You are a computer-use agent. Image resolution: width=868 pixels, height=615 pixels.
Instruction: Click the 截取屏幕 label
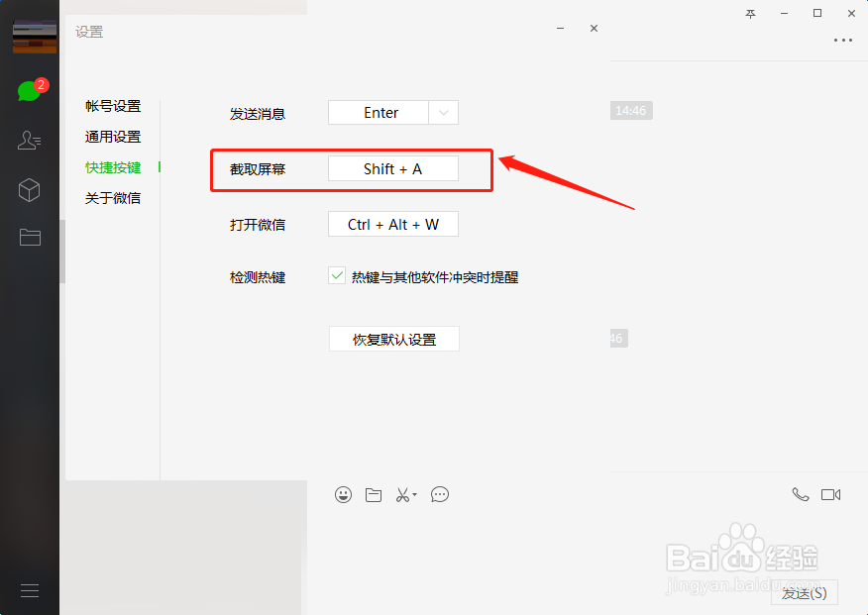tap(258, 169)
